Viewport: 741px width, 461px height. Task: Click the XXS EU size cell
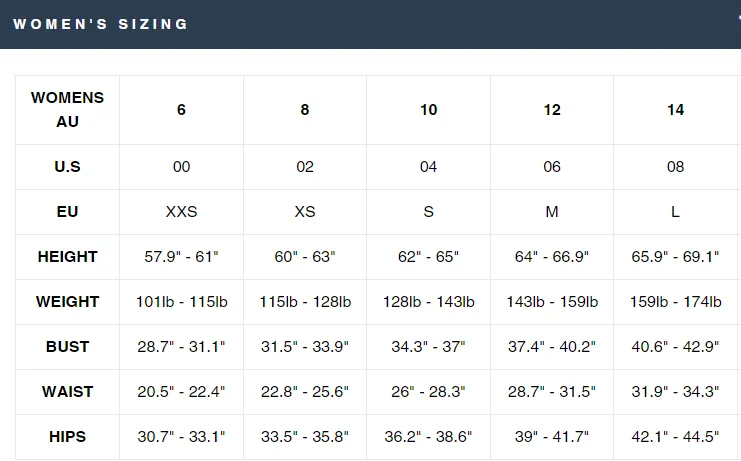pos(181,212)
